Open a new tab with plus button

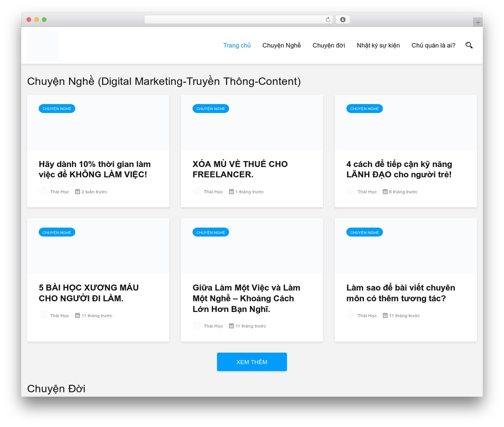(x=478, y=22)
